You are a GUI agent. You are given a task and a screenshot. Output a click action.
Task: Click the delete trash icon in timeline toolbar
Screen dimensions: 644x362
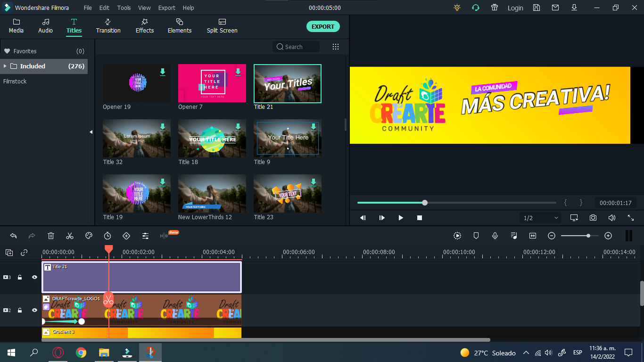(x=51, y=236)
